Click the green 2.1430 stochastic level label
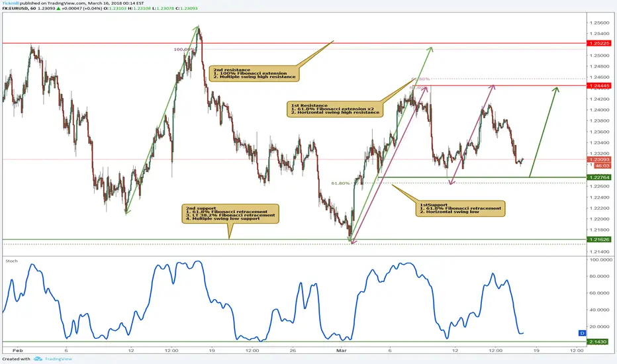The image size is (617, 364). click(598, 342)
